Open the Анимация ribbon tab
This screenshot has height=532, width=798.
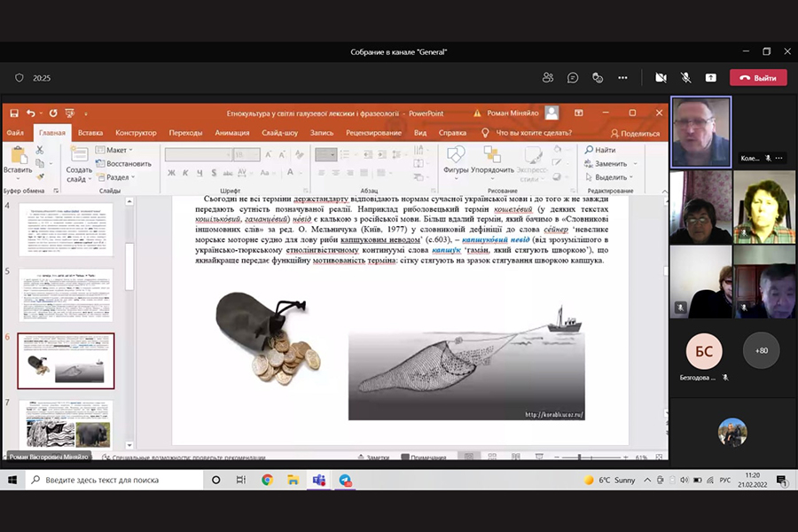[231, 133]
